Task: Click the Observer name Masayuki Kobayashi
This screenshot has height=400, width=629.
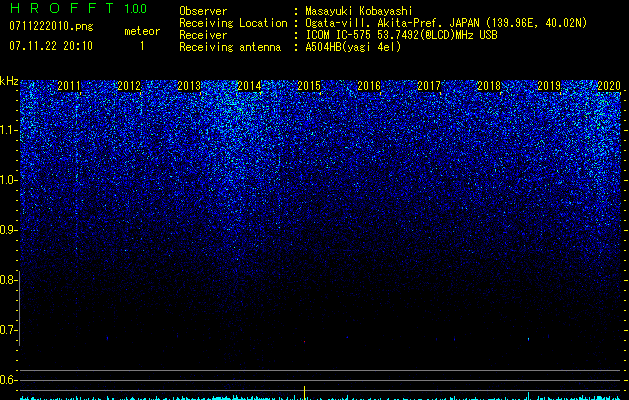Action: click(359, 11)
